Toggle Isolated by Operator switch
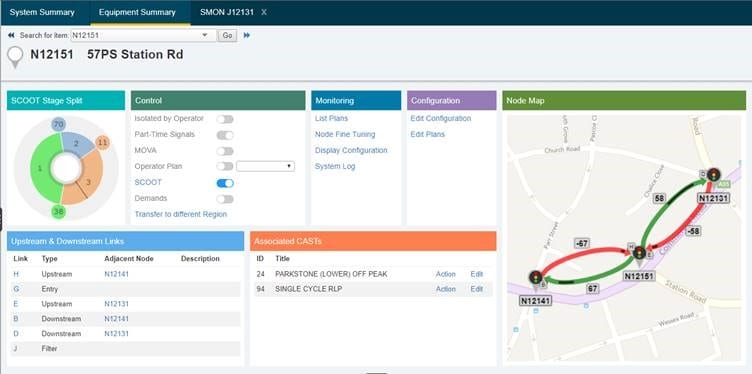The image size is (752, 374). [225, 119]
